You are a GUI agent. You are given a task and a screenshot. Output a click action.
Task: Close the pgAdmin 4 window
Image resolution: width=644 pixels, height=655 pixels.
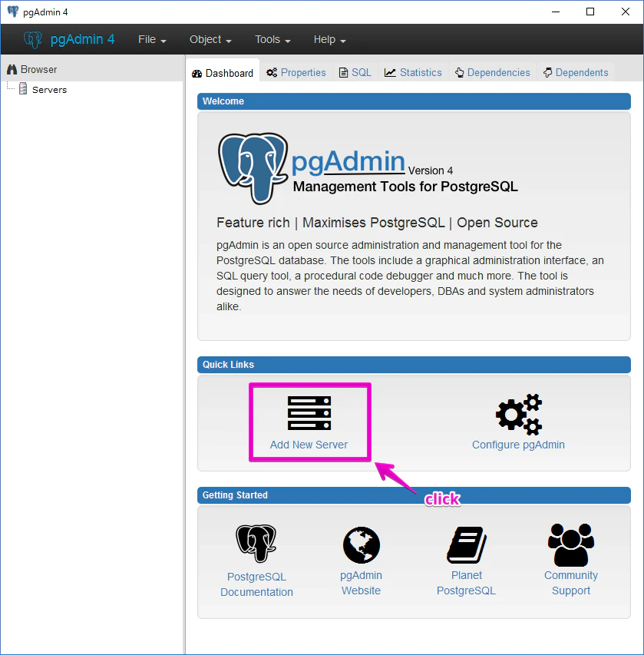tap(626, 12)
